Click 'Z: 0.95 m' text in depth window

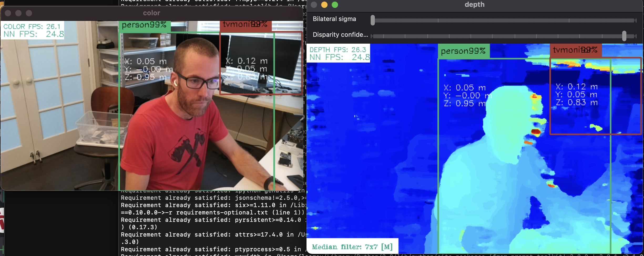click(464, 104)
